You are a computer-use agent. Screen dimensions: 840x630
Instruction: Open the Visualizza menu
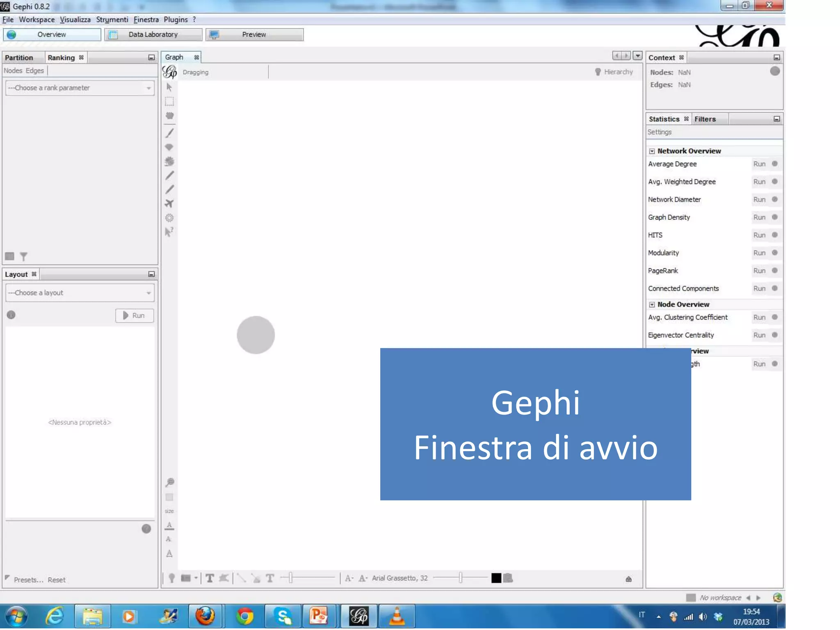(x=75, y=20)
